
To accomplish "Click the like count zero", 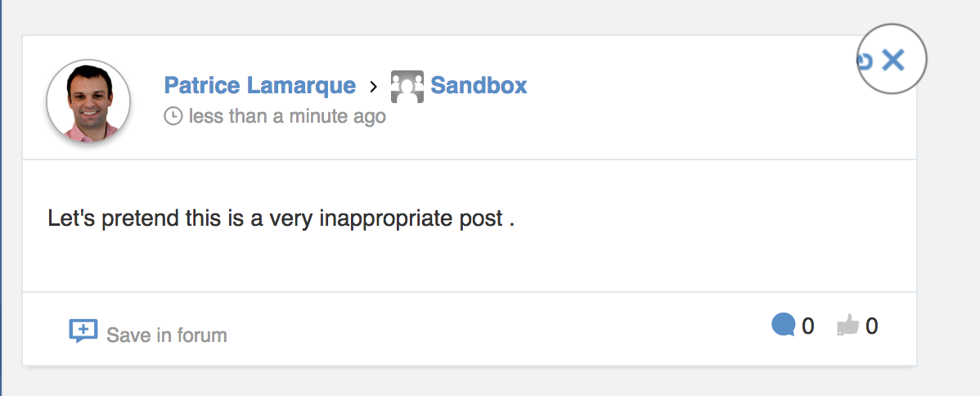I will [871, 326].
